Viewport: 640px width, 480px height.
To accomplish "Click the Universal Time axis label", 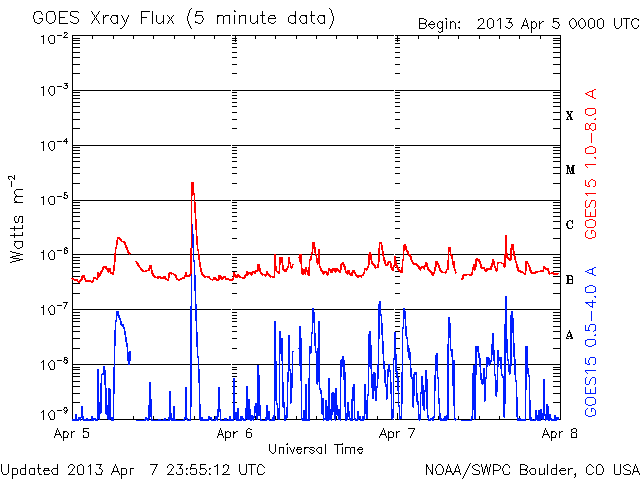I will coord(316,449).
